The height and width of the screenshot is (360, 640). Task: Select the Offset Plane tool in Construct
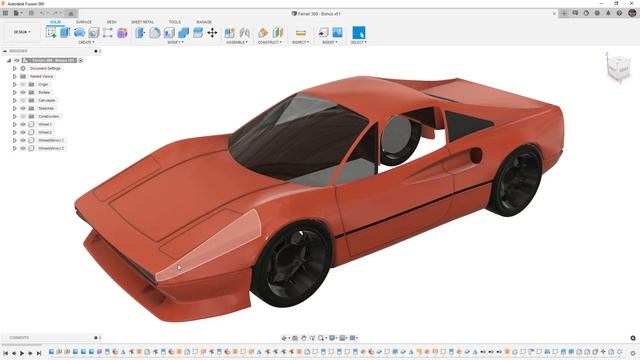click(263, 33)
